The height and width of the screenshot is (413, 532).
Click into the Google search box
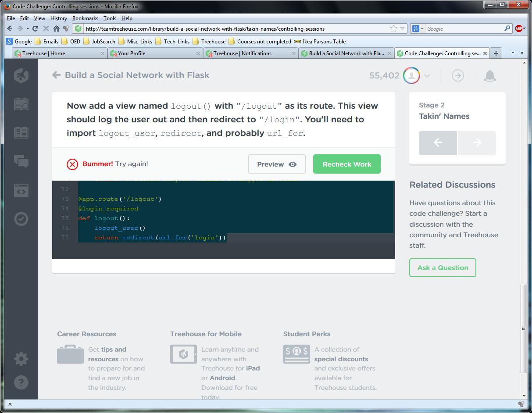click(464, 28)
